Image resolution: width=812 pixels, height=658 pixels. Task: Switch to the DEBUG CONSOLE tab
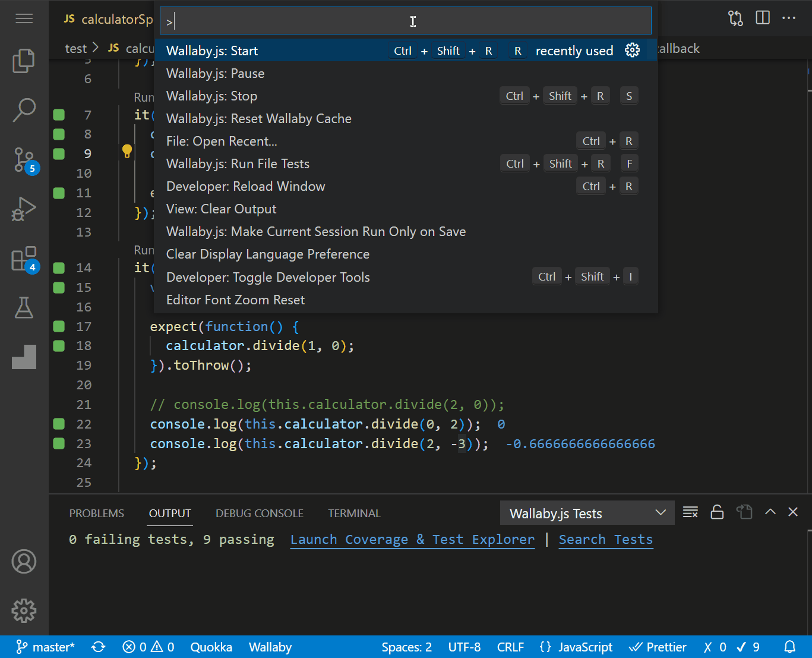click(260, 513)
